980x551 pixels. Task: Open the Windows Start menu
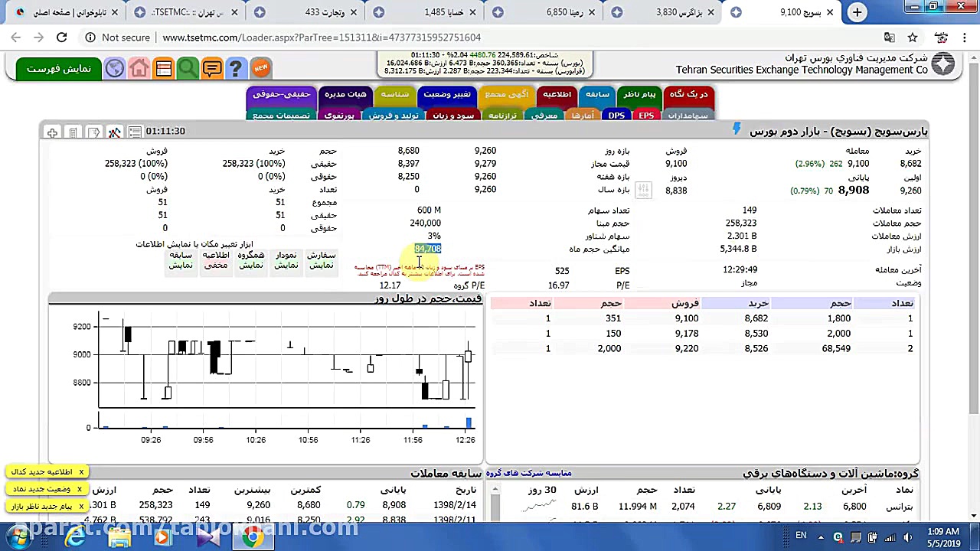click(x=18, y=537)
